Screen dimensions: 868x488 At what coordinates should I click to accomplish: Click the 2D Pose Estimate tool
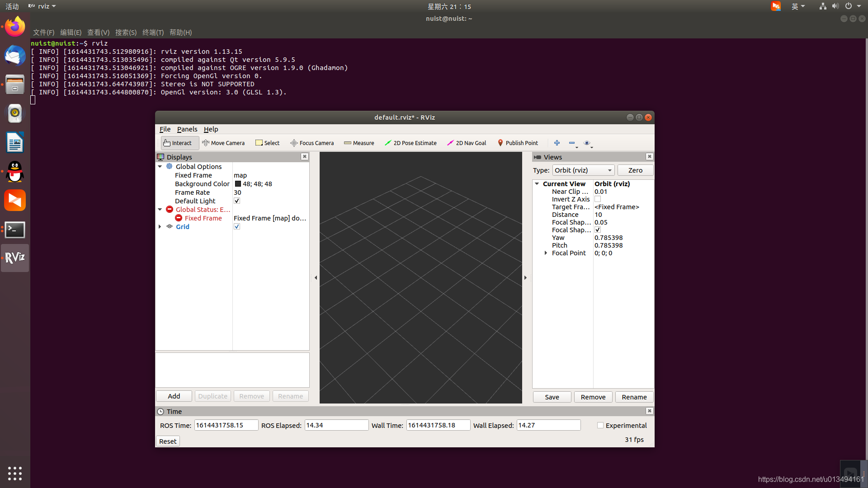tap(411, 143)
